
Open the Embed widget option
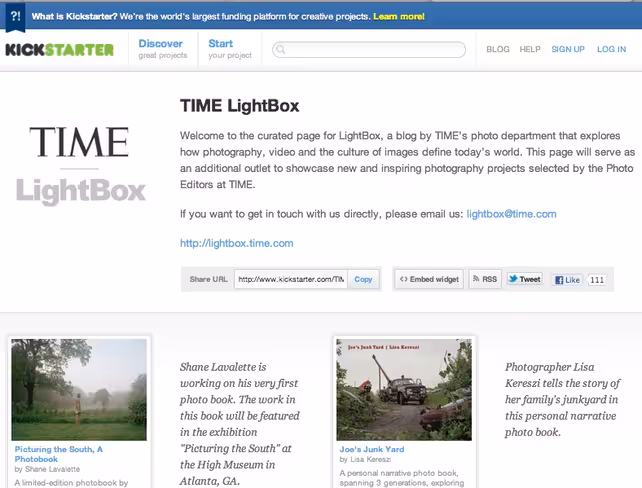click(x=429, y=279)
